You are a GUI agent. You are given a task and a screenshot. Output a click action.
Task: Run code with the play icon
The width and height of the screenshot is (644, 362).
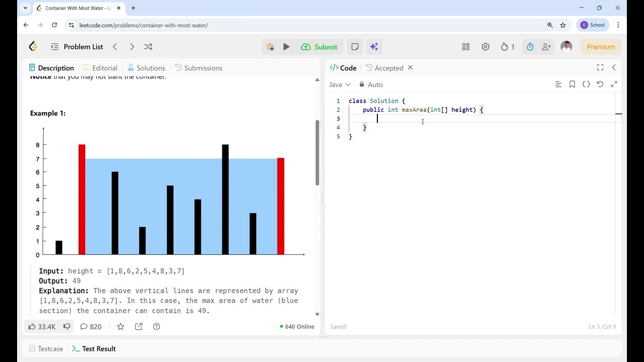tap(286, 47)
